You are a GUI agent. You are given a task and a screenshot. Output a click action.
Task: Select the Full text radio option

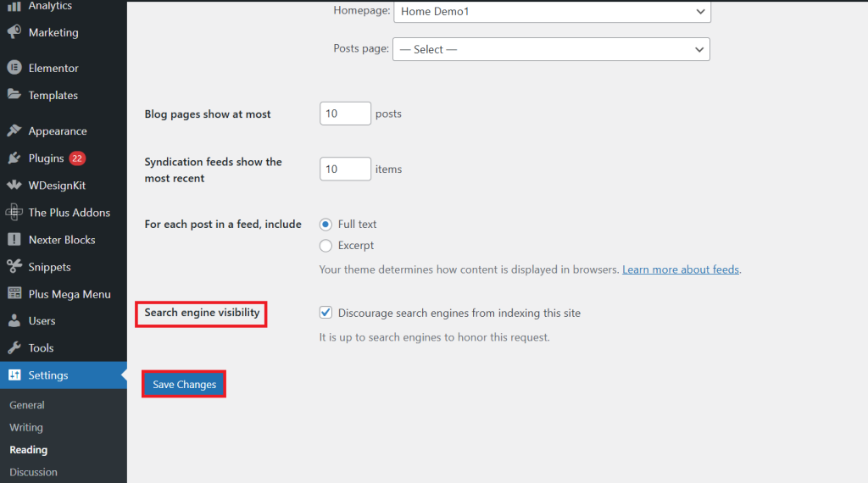coord(325,224)
